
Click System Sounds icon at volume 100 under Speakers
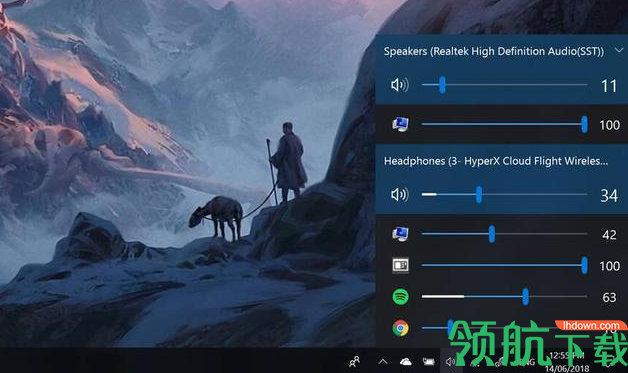pyautogui.click(x=400, y=125)
